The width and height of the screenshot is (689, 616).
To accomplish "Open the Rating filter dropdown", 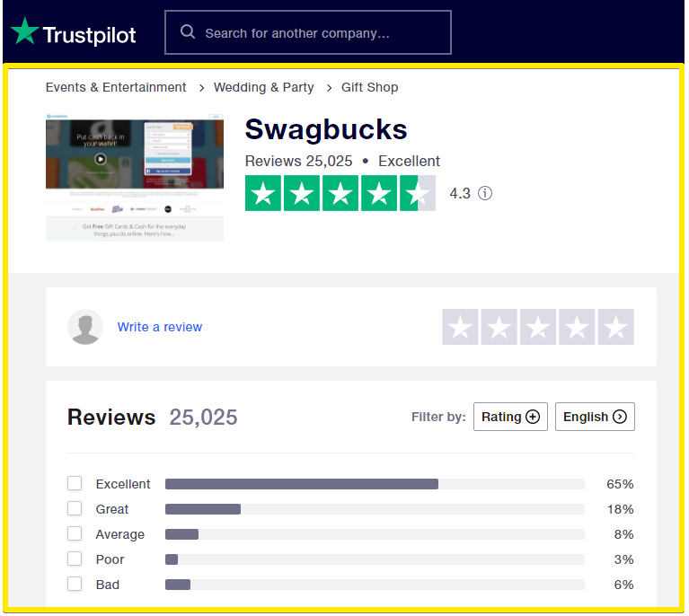I will pyautogui.click(x=510, y=417).
